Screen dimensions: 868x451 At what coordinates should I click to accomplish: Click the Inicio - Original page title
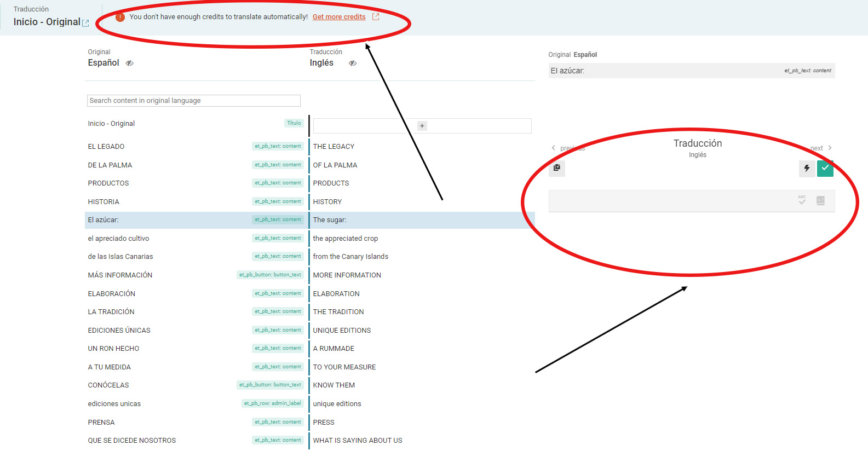coord(47,22)
